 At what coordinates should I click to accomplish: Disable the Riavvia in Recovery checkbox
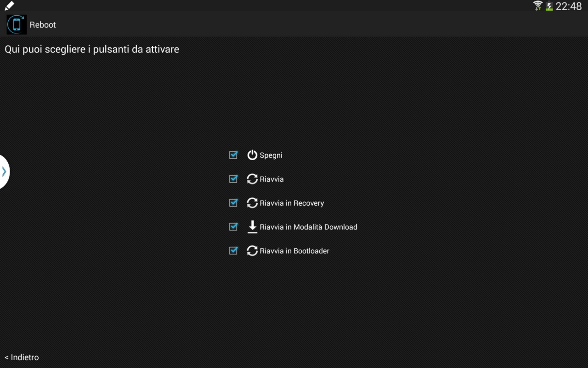click(x=233, y=202)
